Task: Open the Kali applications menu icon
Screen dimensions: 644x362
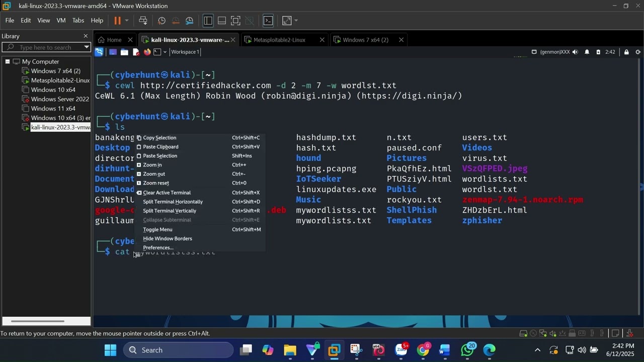Action: (99, 52)
